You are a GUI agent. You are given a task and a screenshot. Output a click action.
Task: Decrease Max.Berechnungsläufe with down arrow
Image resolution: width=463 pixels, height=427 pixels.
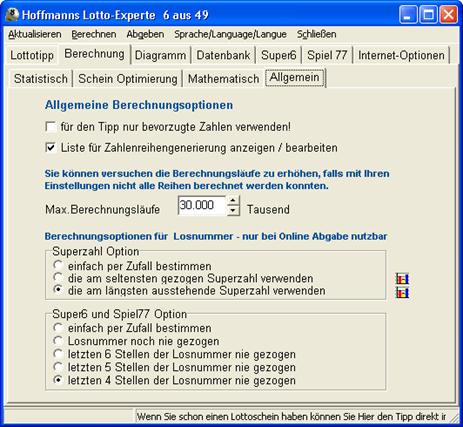click(x=233, y=210)
